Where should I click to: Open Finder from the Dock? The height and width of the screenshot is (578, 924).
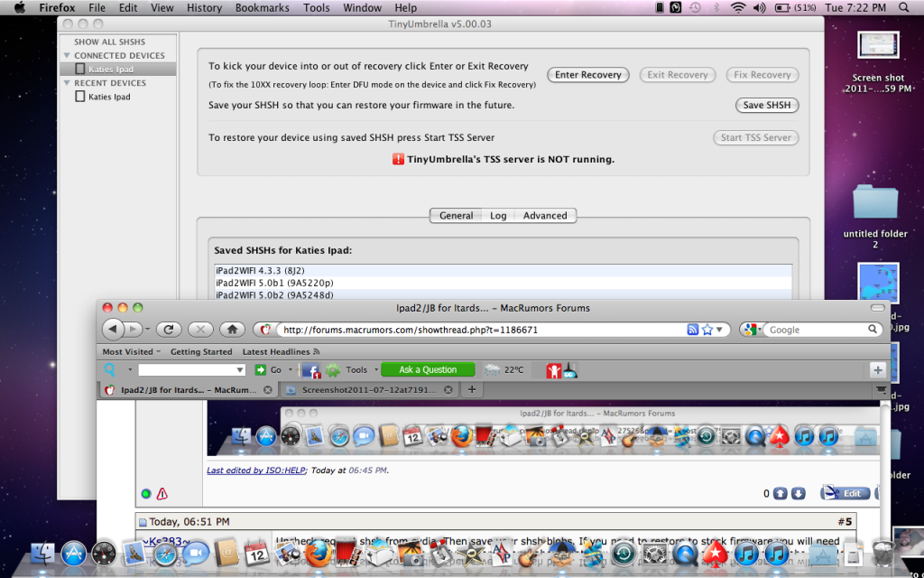coord(42,554)
